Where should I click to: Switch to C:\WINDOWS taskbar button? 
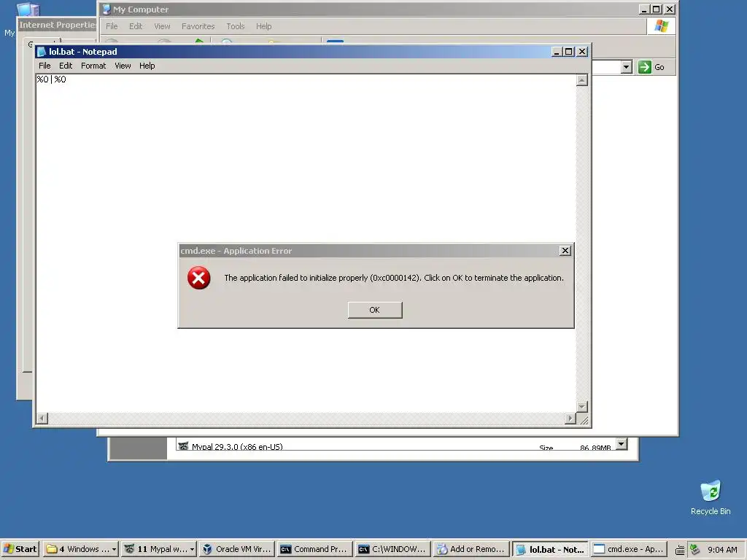point(393,549)
